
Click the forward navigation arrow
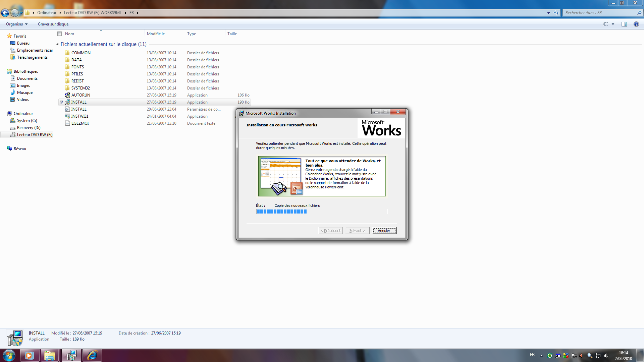[x=14, y=13]
